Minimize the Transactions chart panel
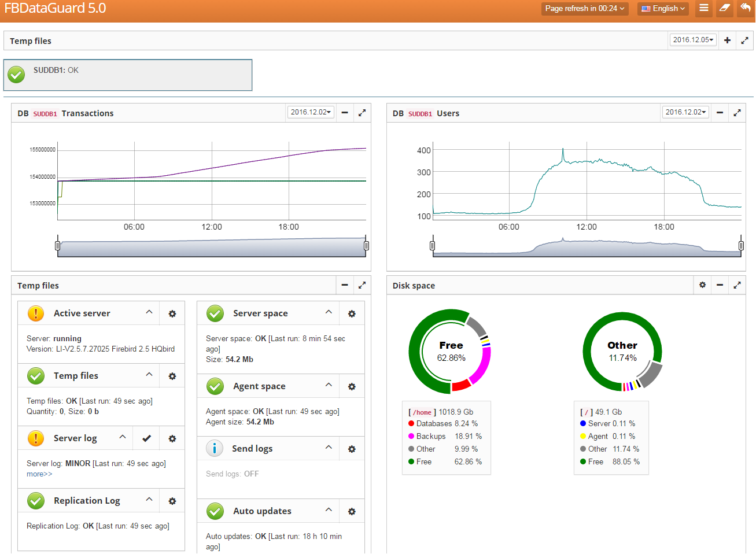This screenshot has height=554, width=756. pos(345,113)
